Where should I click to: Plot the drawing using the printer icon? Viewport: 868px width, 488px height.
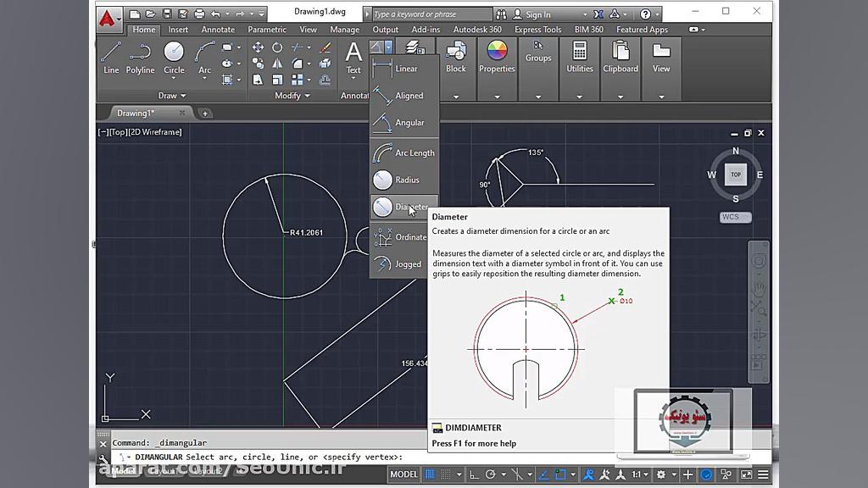199,14
